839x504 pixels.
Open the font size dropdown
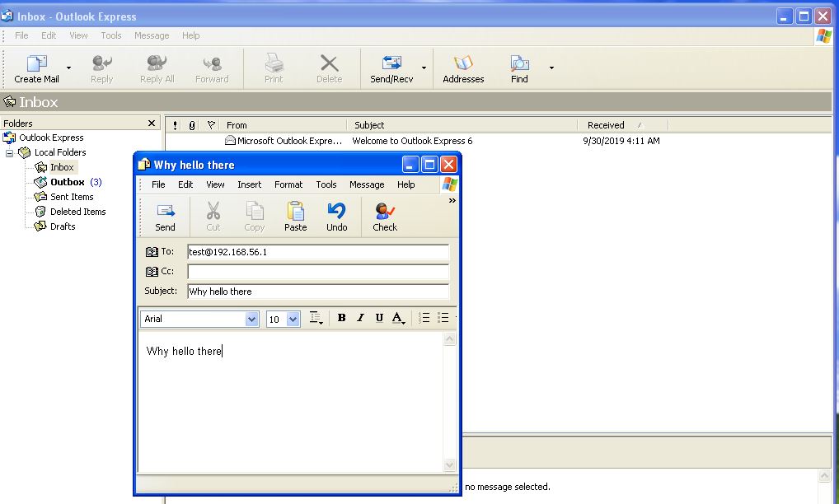pos(293,319)
